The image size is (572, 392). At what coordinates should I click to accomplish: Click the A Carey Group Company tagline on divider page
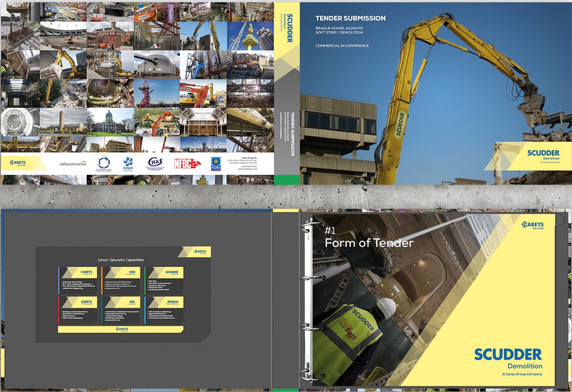[522, 374]
